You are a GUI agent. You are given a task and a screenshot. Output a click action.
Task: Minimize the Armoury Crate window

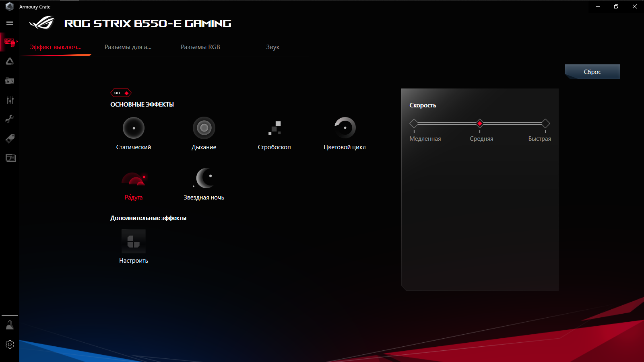click(x=598, y=6)
